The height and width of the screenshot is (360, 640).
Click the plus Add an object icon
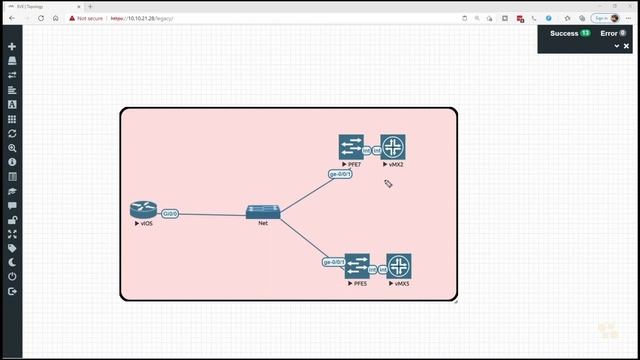coord(12,46)
